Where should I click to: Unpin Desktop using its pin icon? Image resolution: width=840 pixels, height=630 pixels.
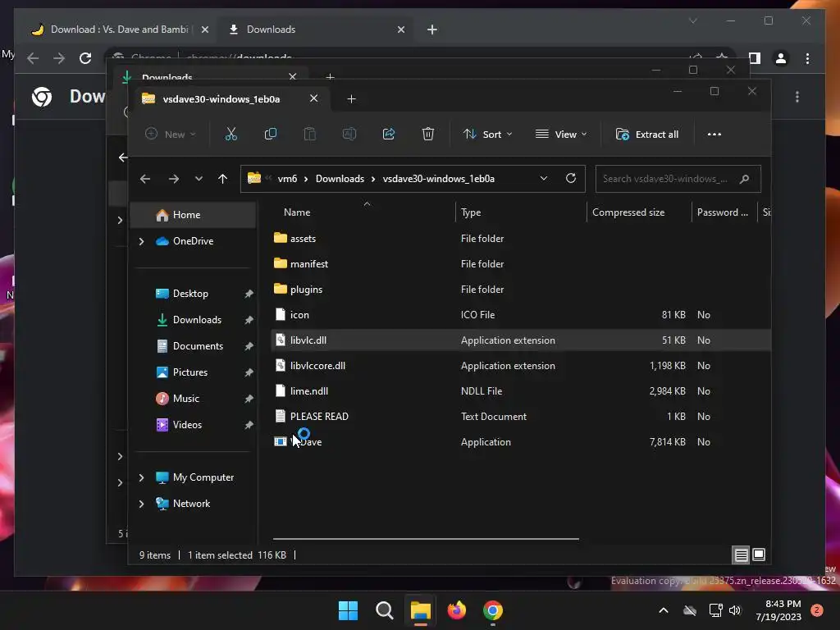tap(249, 294)
